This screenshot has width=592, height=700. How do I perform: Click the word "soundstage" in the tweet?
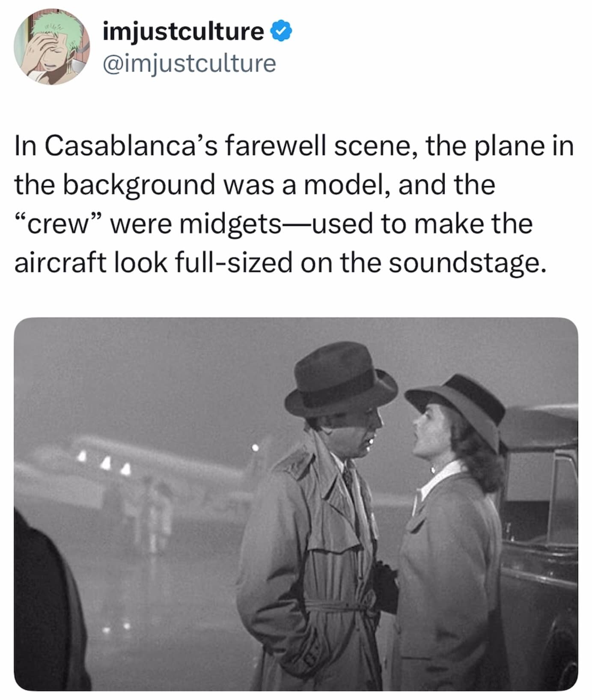[467, 262]
